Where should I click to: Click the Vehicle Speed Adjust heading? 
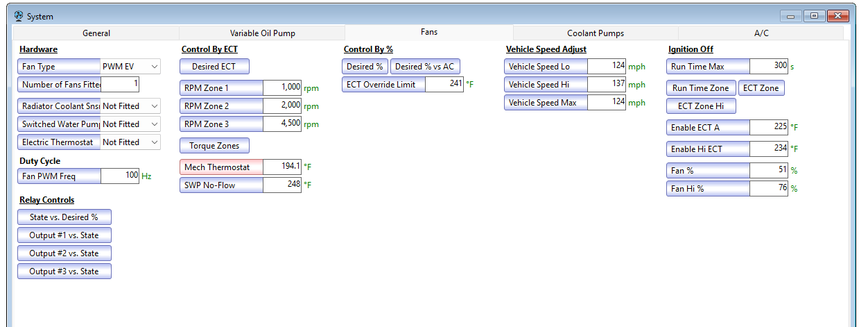click(x=546, y=49)
